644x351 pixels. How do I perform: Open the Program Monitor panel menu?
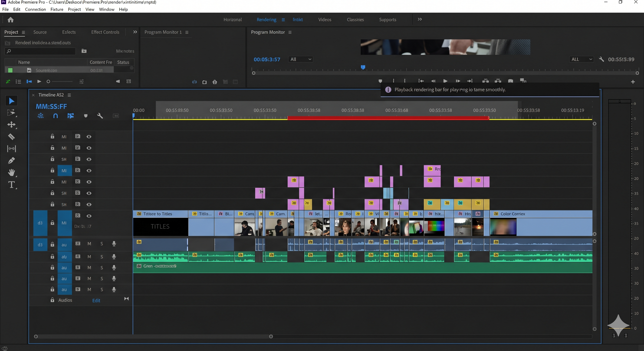[x=290, y=32]
